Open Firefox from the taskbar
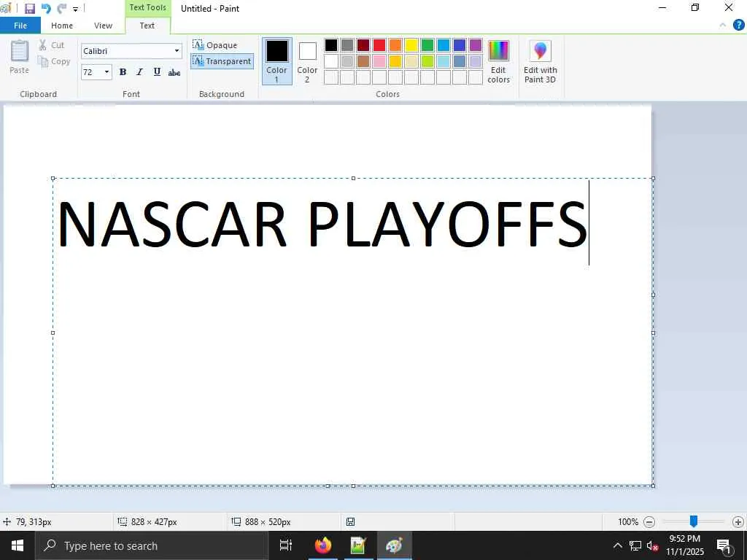The height and width of the screenshot is (560, 747). [x=322, y=545]
